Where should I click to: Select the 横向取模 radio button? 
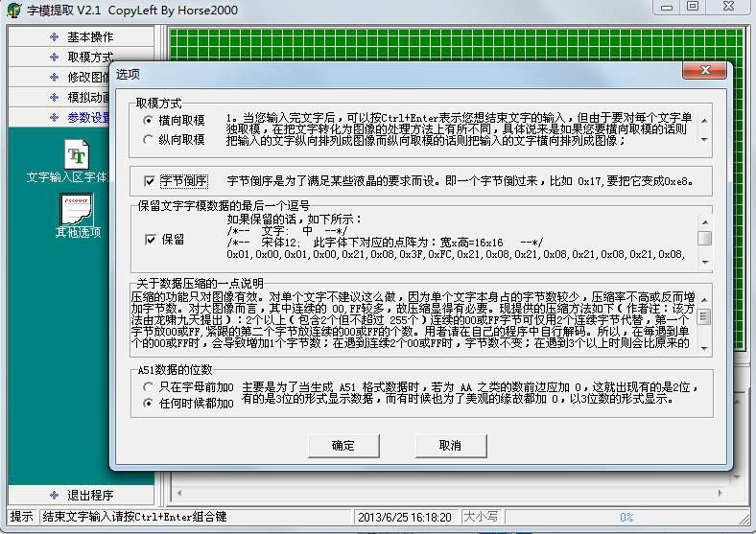pos(148,121)
